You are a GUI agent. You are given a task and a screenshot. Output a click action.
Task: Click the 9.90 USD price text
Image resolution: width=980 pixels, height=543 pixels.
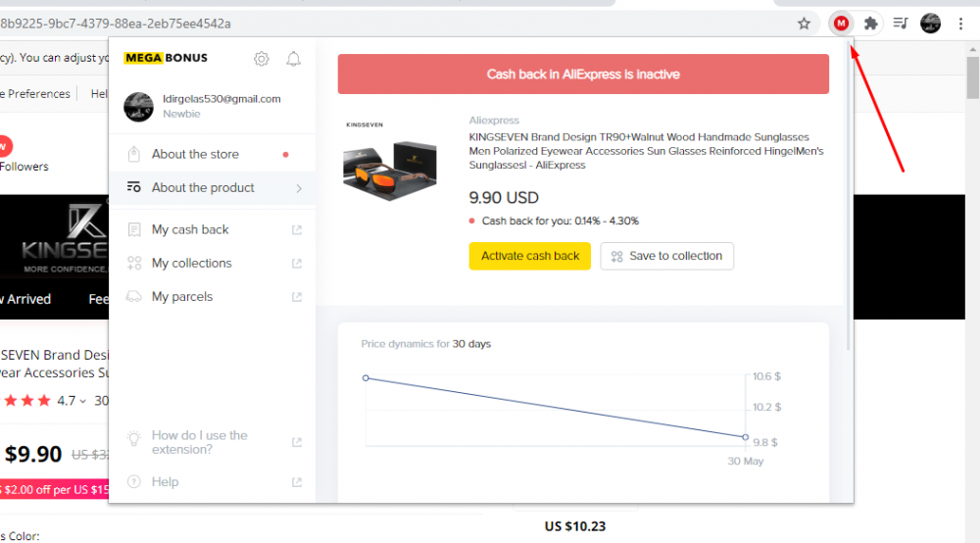coord(504,198)
